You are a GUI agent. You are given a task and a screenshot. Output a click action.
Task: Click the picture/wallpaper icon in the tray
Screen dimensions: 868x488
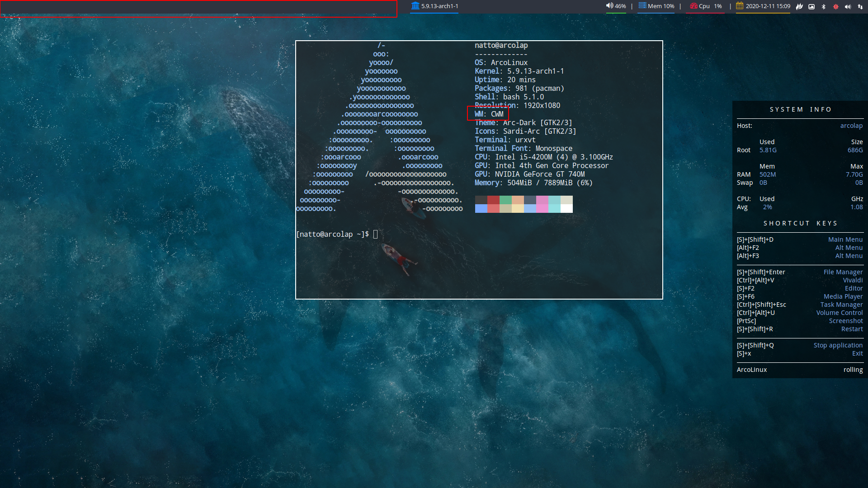pos(811,7)
